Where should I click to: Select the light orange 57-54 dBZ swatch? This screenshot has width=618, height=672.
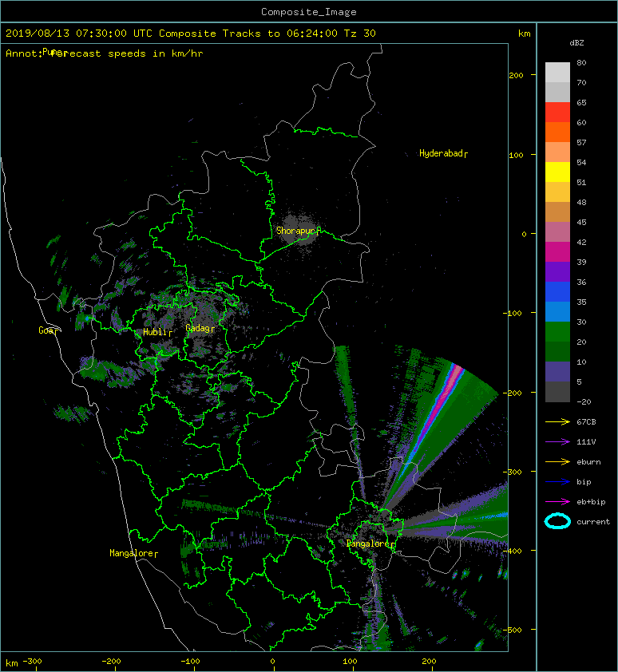click(557, 152)
